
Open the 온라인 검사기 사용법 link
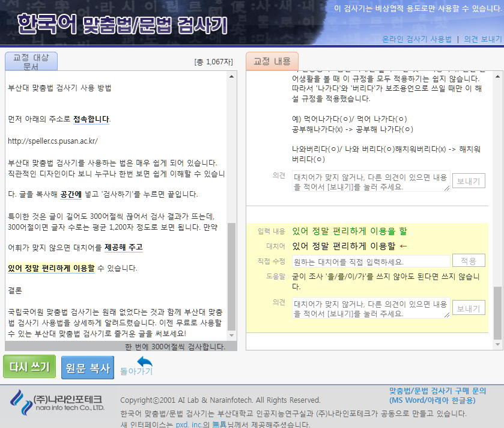[416, 39]
